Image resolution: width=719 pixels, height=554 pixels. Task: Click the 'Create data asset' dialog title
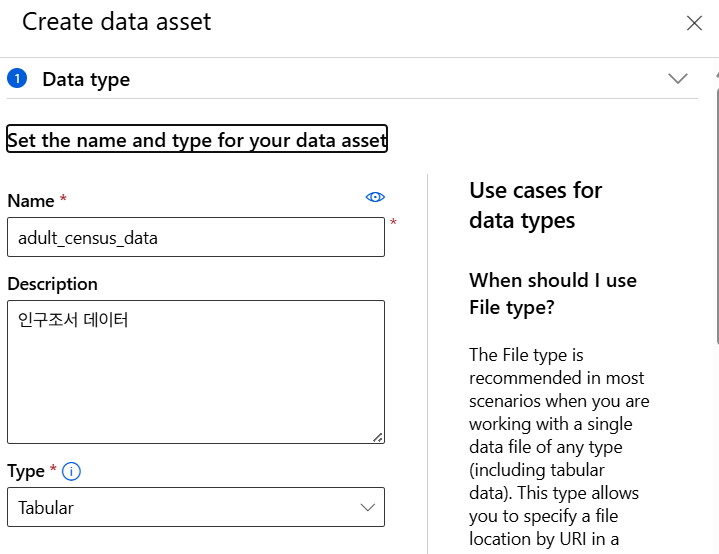pos(117,22)
